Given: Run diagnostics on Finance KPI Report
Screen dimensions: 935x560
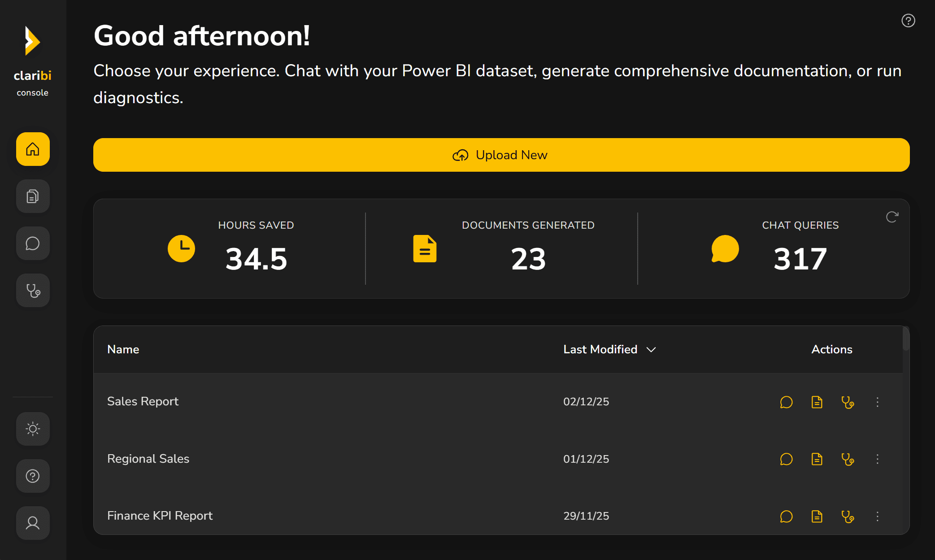Looking at the screenshot, I should (848, 517).
